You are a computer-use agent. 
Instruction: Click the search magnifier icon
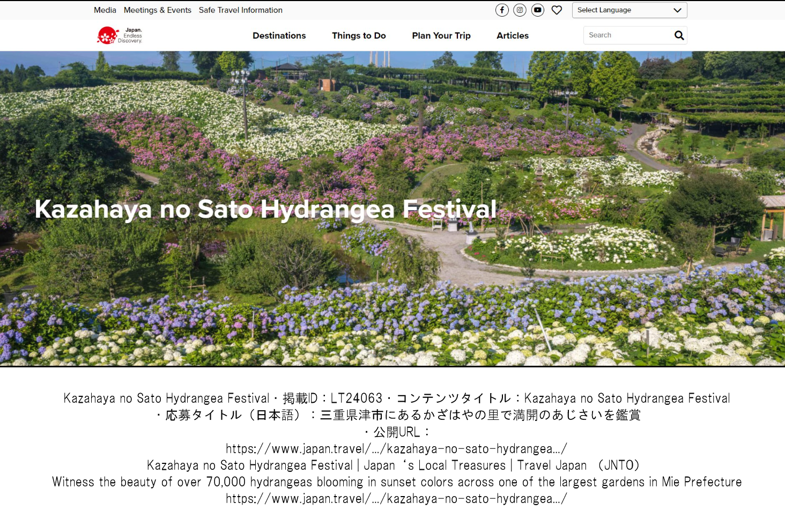tap(679, 35)
